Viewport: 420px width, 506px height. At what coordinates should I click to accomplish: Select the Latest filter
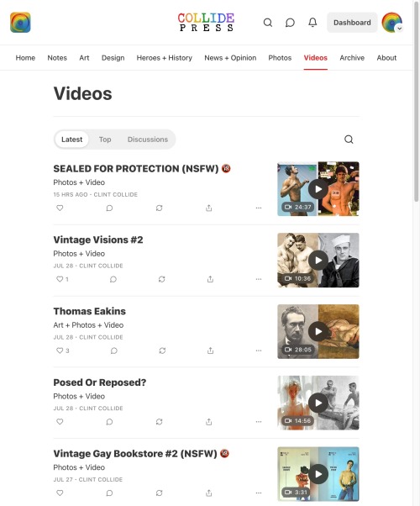71,140
